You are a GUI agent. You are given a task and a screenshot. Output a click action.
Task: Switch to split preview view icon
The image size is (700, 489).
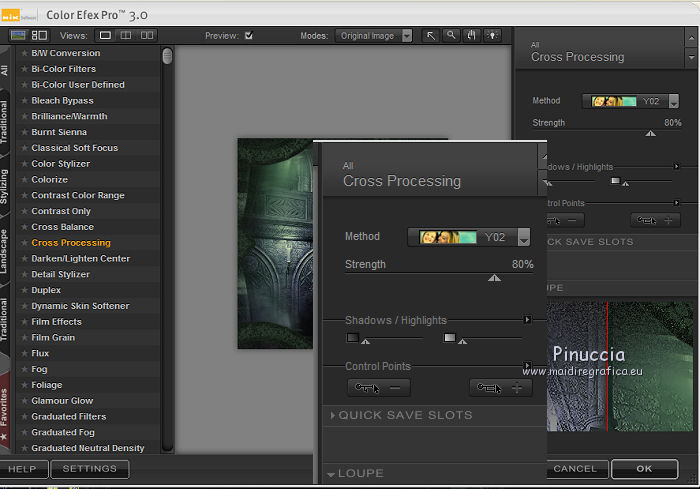[x=126, y=36]
